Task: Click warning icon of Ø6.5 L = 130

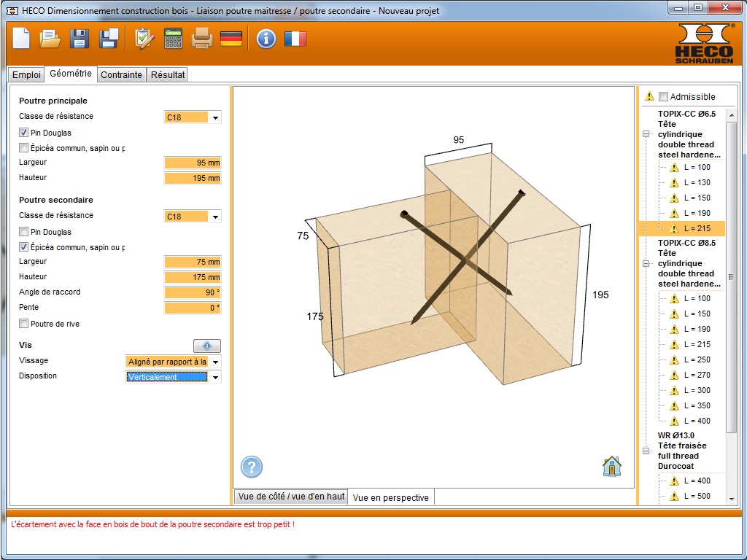Action: pos(674,182)
